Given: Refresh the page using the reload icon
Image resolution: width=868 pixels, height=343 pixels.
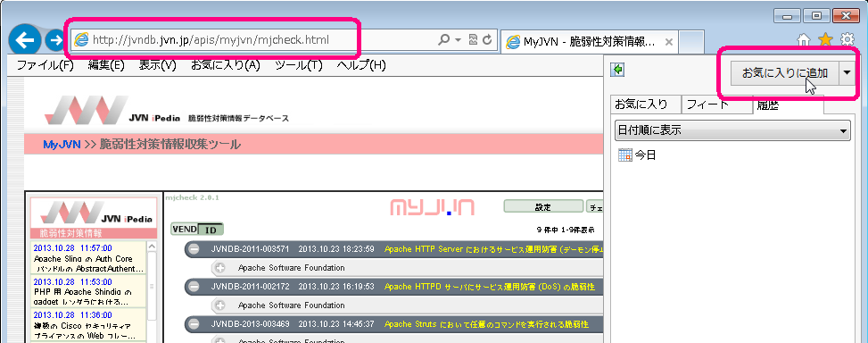Looking at the screenshot, I should [x=487, y=40].
